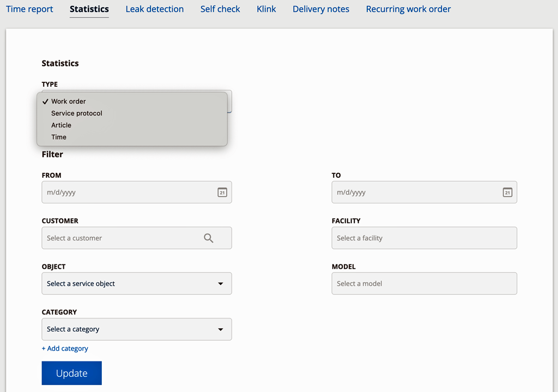Open the Self check tab
The height and width of the screenshot is (392, 558).
pos(220,9)
